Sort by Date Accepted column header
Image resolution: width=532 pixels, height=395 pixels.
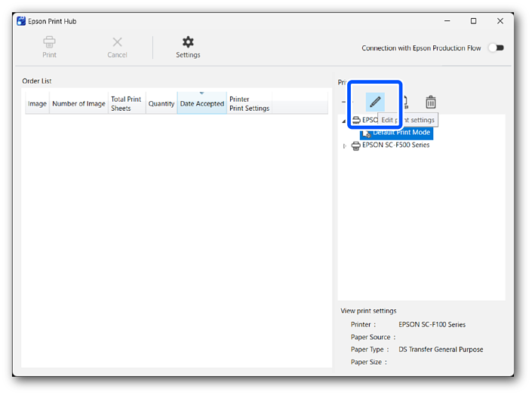pyautogui.click(x=201, y=104)
